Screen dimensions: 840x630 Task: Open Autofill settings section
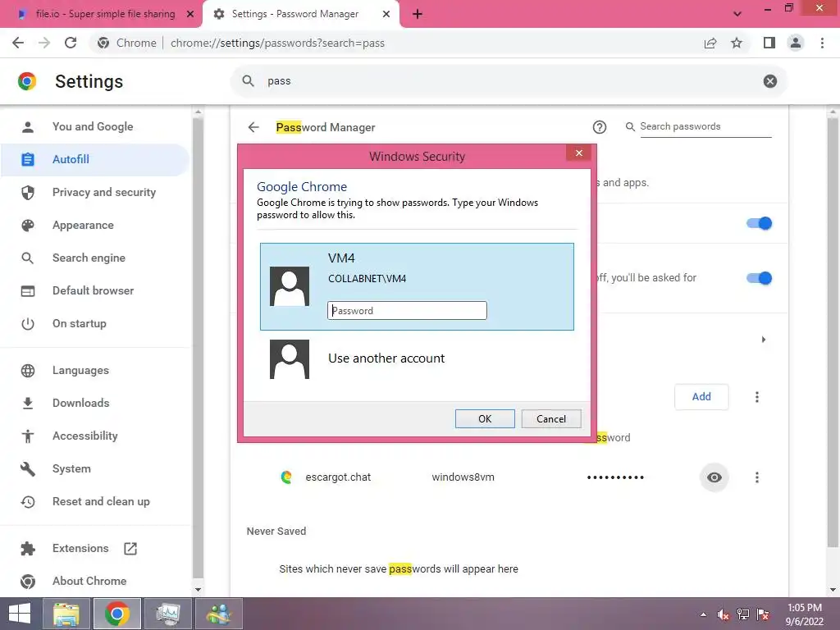[95, 159]
